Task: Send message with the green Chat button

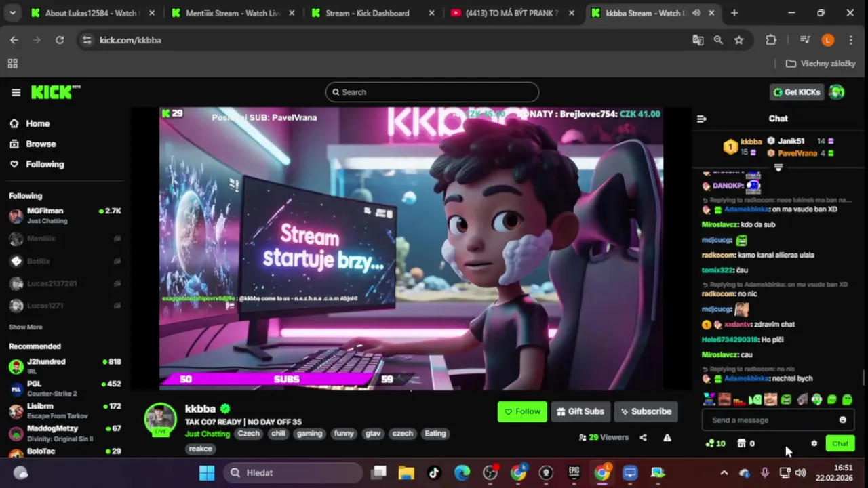Action: pos(840,443)
